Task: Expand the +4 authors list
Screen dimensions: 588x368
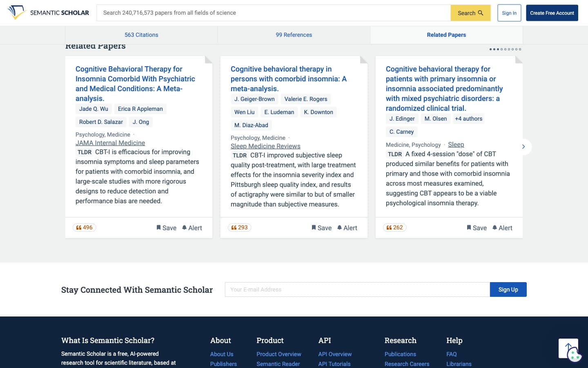Action: coord(468,119)
